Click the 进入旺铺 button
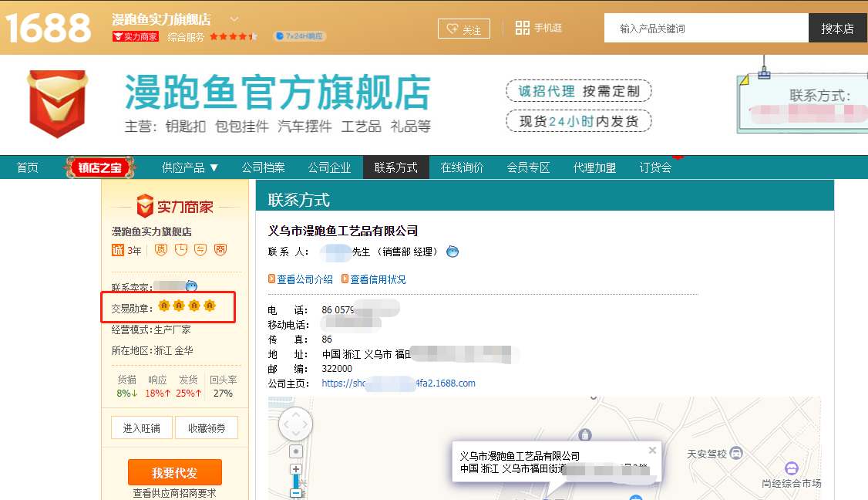Viewport: 868px width, 500px height. 141,428
